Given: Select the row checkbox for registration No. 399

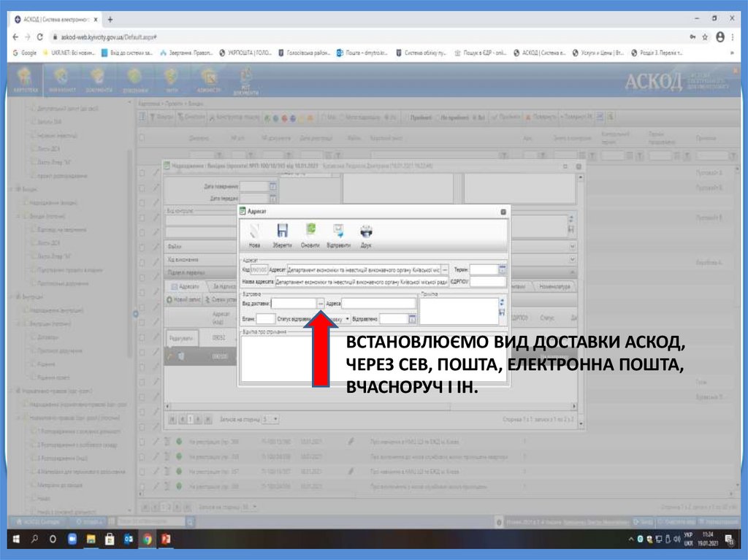Looking at the screenshot, I should (x=144, y=442).
